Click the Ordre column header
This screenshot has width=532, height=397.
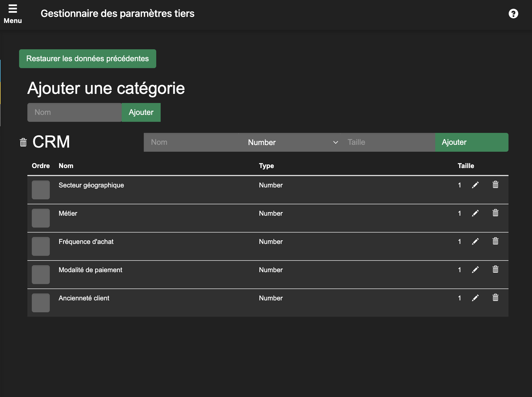click(x=41, y=166)
